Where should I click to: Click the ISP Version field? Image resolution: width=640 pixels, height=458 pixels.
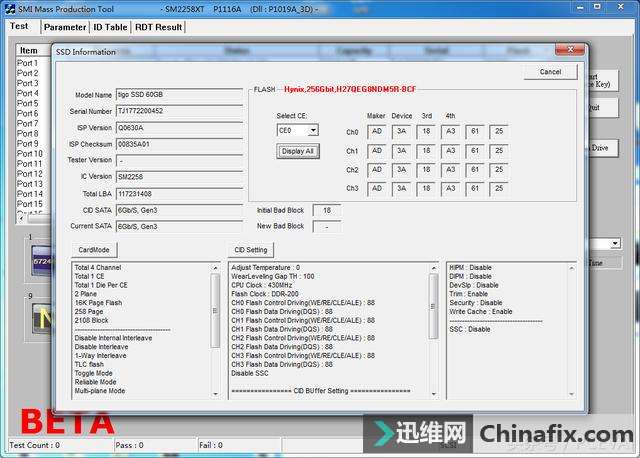tap(179, 128)
